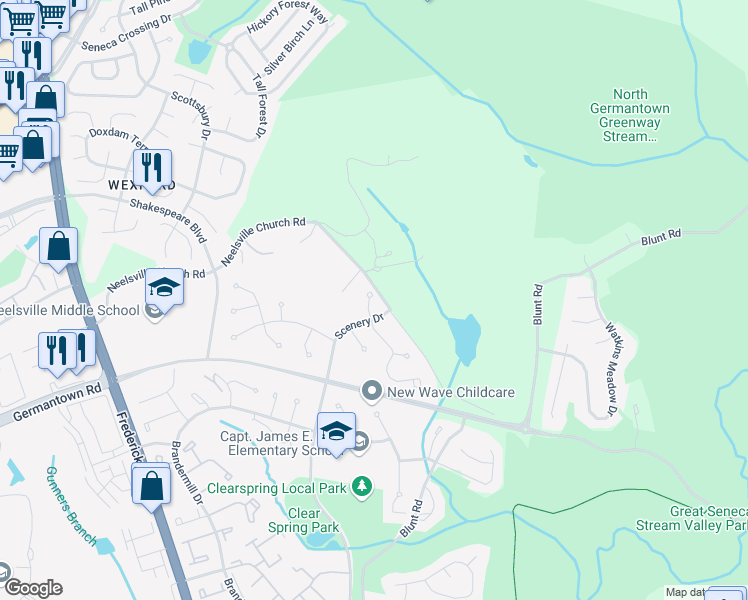Click the New Wave Childcare location pin

pos(372,392)
